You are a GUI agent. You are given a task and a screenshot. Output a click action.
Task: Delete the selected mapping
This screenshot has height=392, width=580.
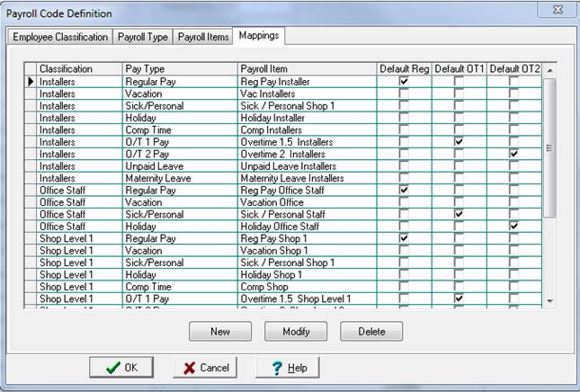point(371,332)
